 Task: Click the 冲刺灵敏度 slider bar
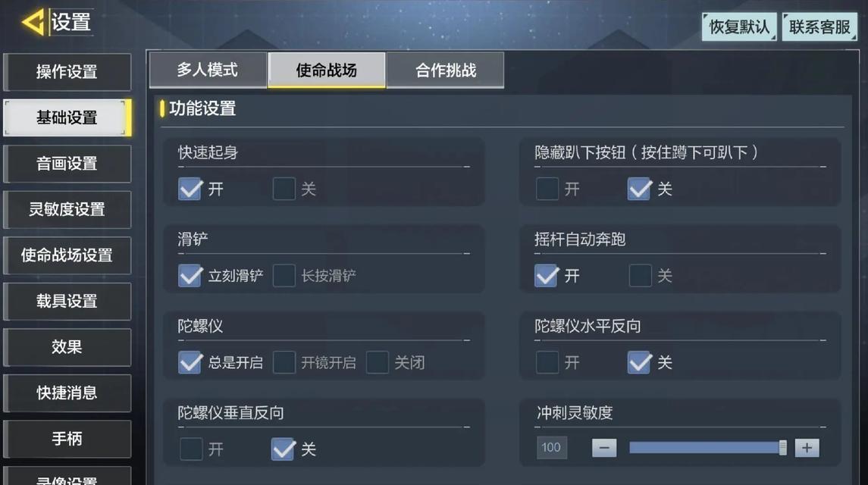coord(707,447)
